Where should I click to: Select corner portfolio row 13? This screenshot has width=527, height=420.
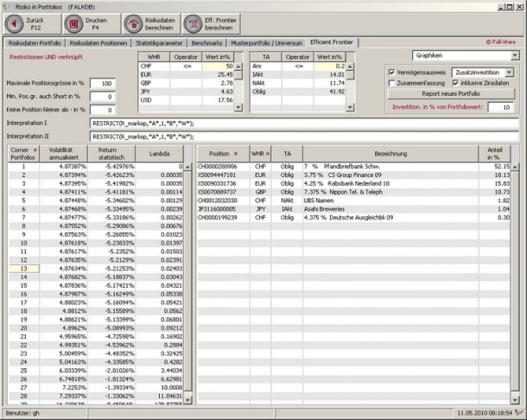[24, 268]
